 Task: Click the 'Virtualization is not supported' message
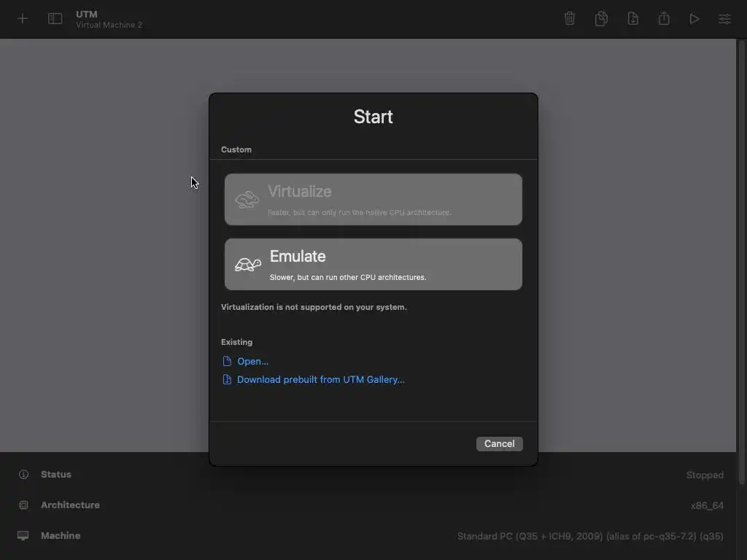pos(314,307)
